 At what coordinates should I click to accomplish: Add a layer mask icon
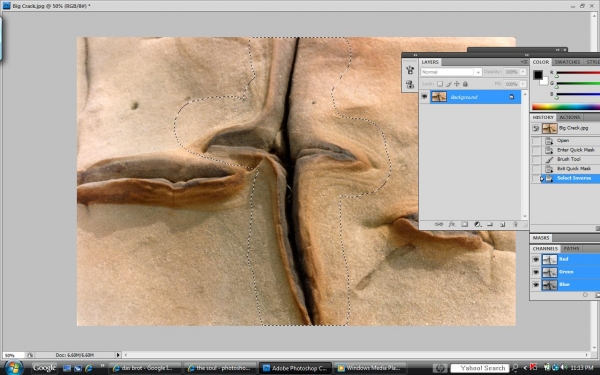(x=464, y=224)
